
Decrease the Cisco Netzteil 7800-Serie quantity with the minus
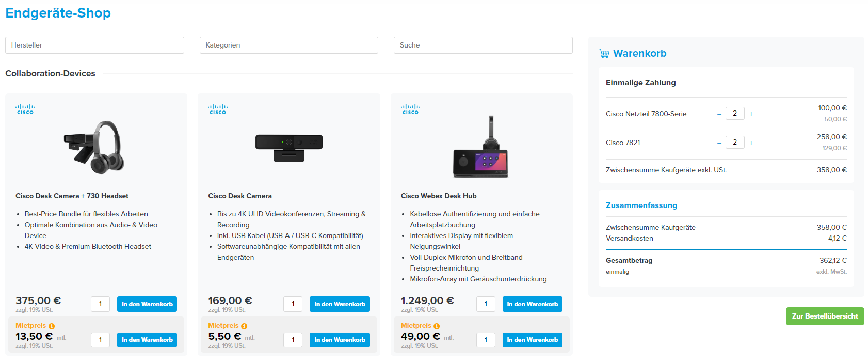point(719,114)
